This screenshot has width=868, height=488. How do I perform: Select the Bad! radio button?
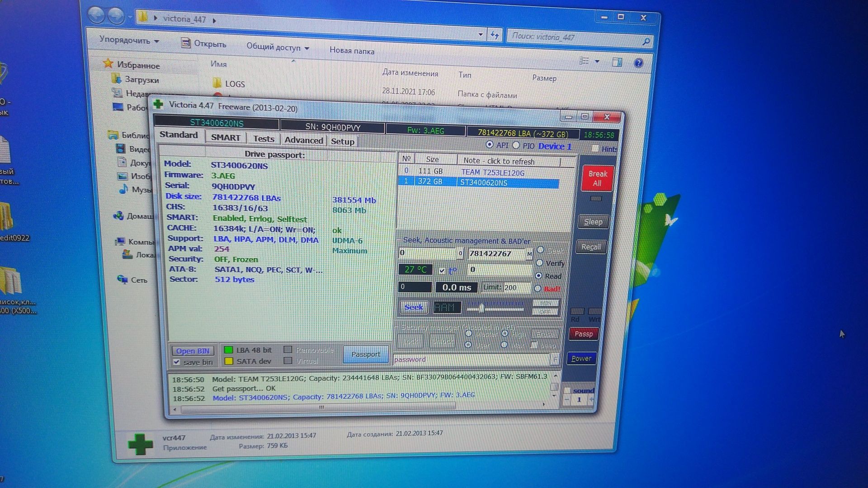(538, 288)
